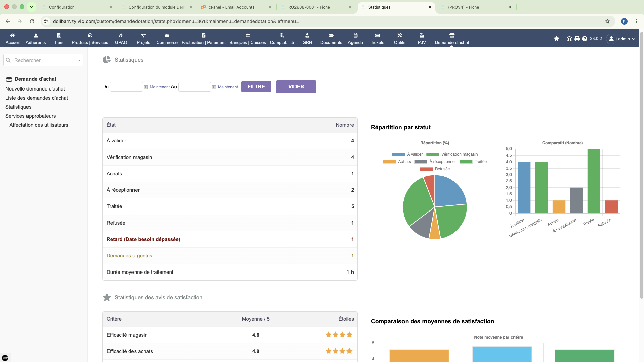
Task: Toggle the Traitée legend entry in pie chart
Action: coord(473,162)
